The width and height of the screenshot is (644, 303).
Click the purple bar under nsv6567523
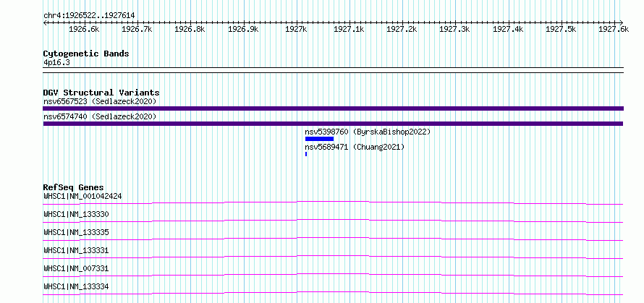click(333, 108)
